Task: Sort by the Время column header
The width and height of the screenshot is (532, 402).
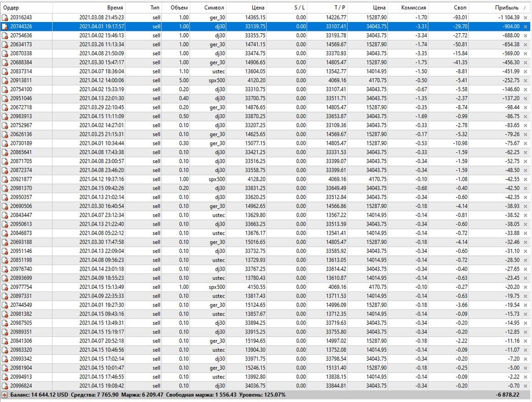Action: coord(89,8)
